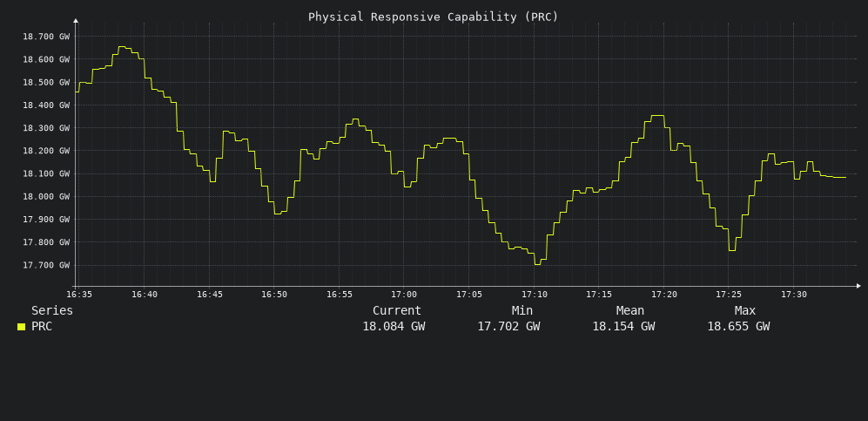This screenshot has width=868, height=421.
Task: Click the 16:35 time axis label
Action: click(79, 295)
